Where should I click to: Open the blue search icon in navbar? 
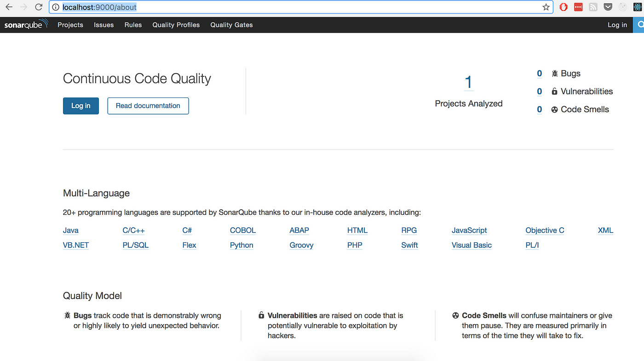tap(639, 25)
